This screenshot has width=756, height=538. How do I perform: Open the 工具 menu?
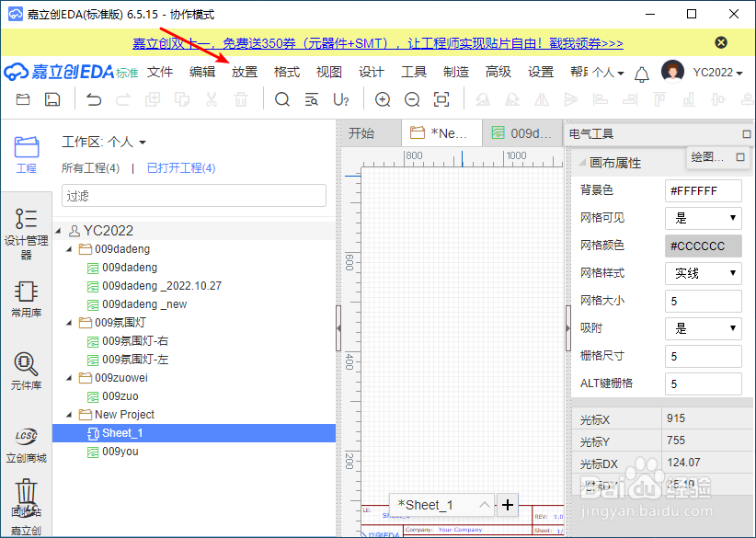[x=414, y=73]
